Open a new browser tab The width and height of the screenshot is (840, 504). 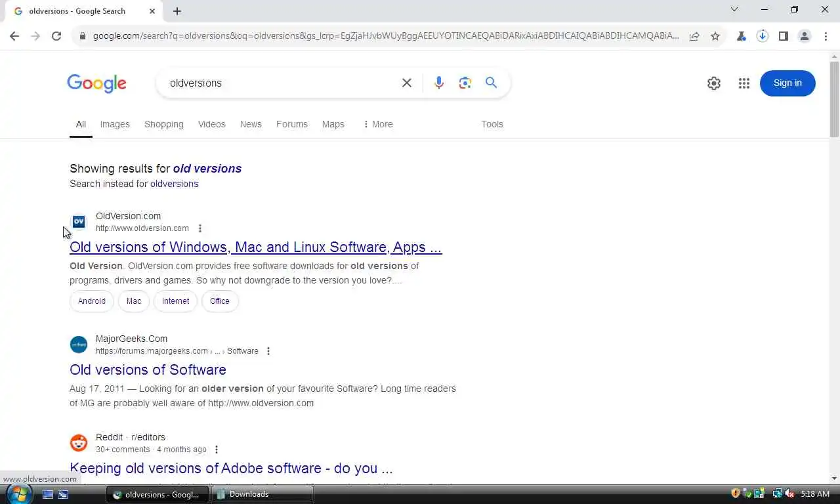(177, 11)
